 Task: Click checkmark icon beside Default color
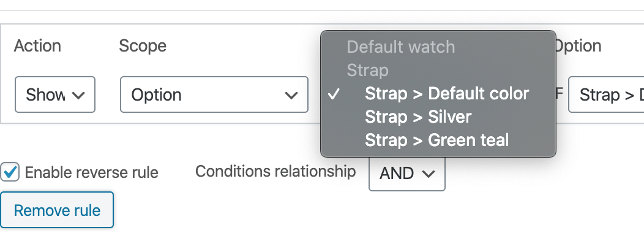334,94
